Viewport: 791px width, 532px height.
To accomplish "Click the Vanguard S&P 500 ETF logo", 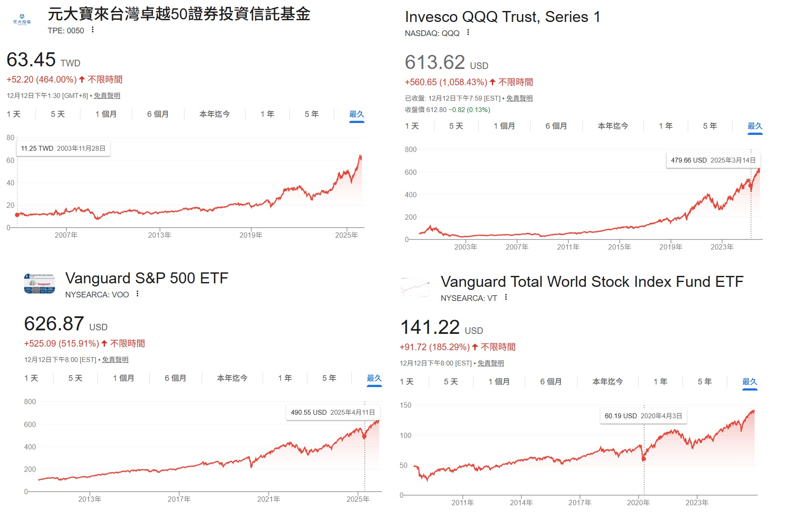I will pyautogui.click(x=40, y=283).
